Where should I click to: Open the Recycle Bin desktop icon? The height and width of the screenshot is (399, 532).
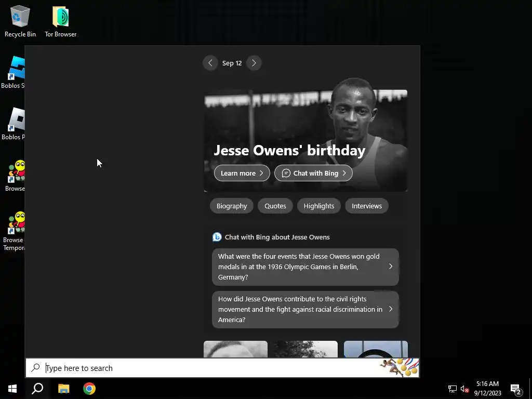(x=20, y=21)
